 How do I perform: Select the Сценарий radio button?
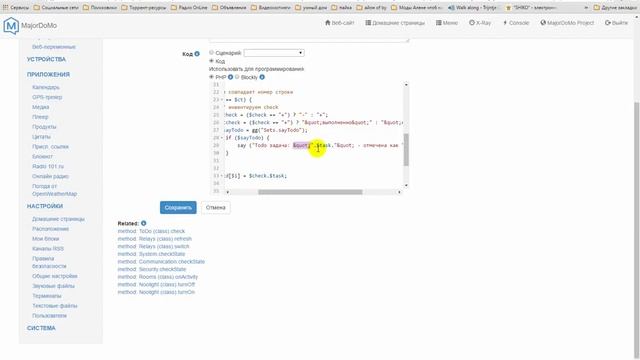click(x=211, y=52)
